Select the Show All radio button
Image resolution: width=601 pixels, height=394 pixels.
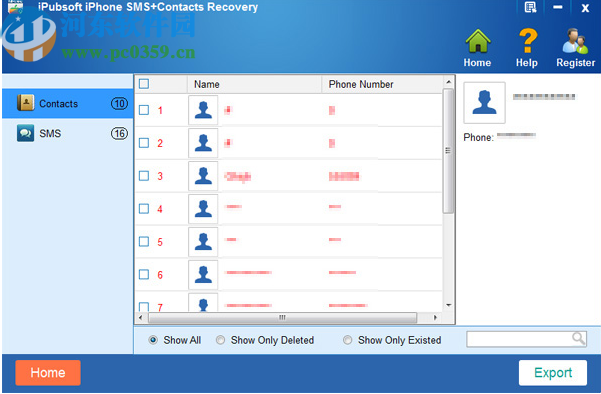pyautogui.click(x=153, y=340)
